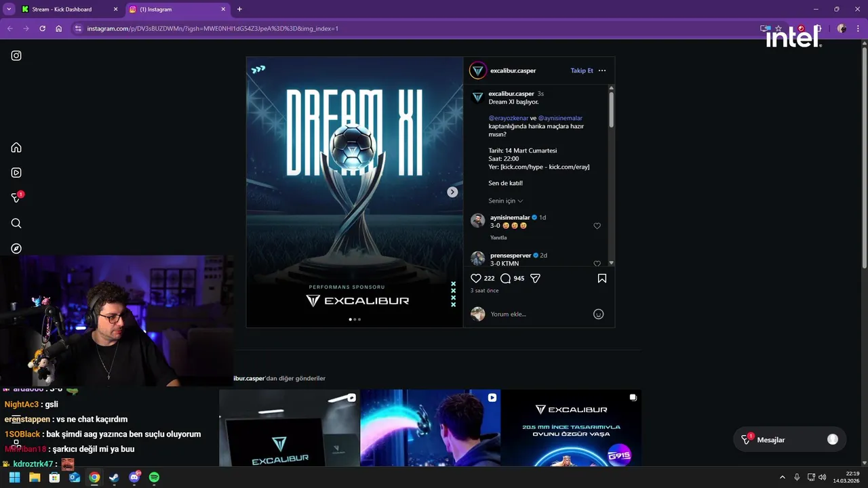The height and width of the screenshot is (488, 868).
Task: Open the Mesajlar floating messages button
Action: (790, 440)
